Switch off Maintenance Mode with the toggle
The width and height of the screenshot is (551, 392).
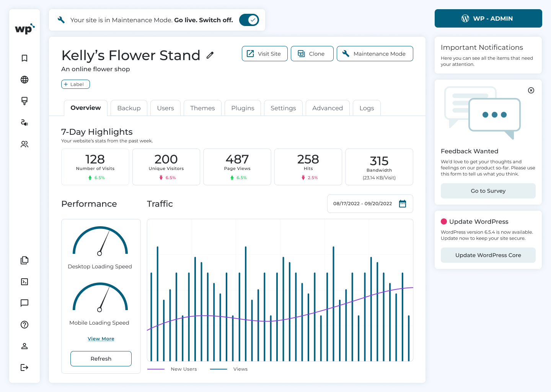(x=249, y=20)
